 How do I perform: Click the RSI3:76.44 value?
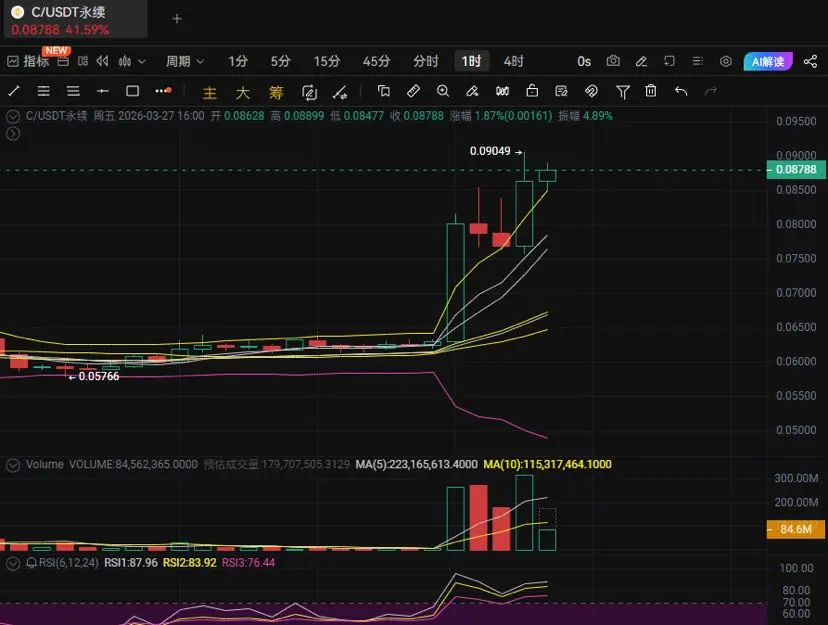point(248,563)
